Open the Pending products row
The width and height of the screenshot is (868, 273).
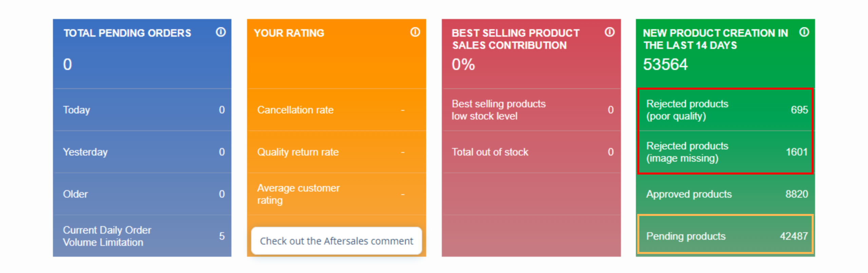[725, 236]
